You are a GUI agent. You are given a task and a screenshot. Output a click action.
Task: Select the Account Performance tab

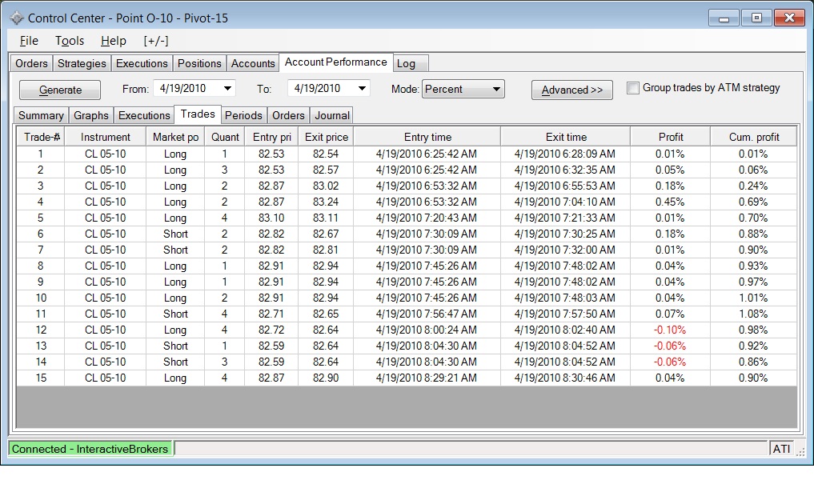[336, 62]
